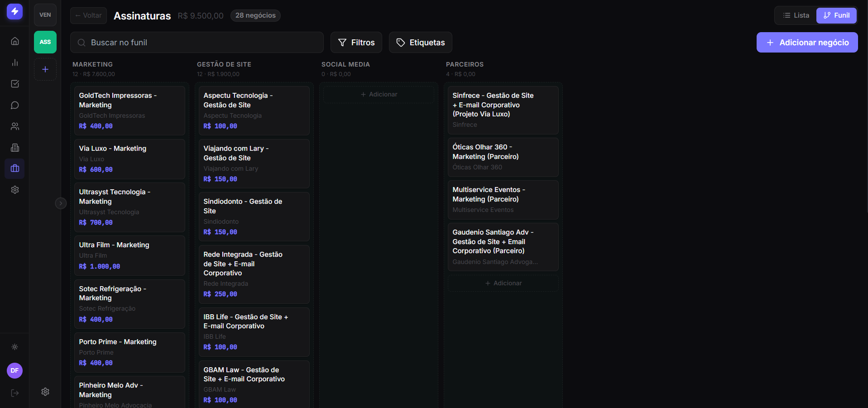Open the DF user avatar

(x=14, y=370)
